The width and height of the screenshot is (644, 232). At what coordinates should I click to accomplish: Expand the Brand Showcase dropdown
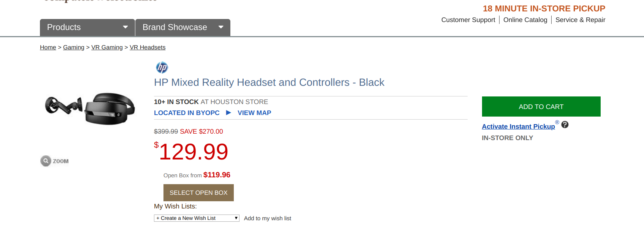pos(182,27)
